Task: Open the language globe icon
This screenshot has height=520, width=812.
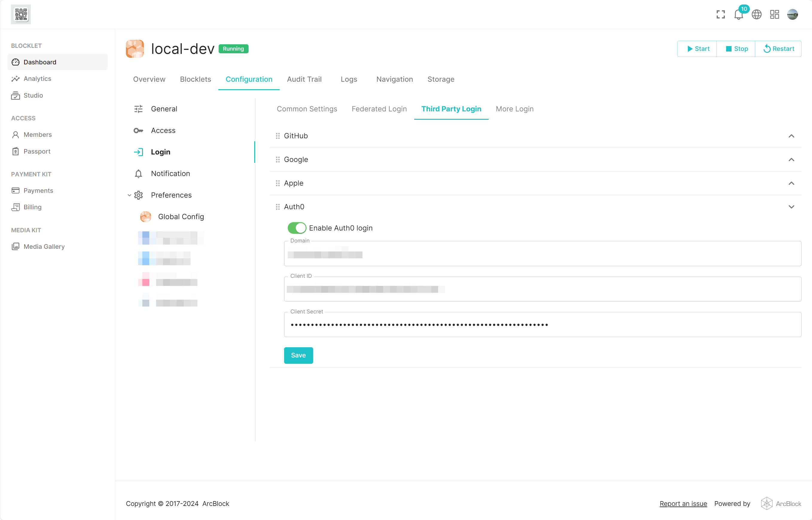Action: coord(756,15)
